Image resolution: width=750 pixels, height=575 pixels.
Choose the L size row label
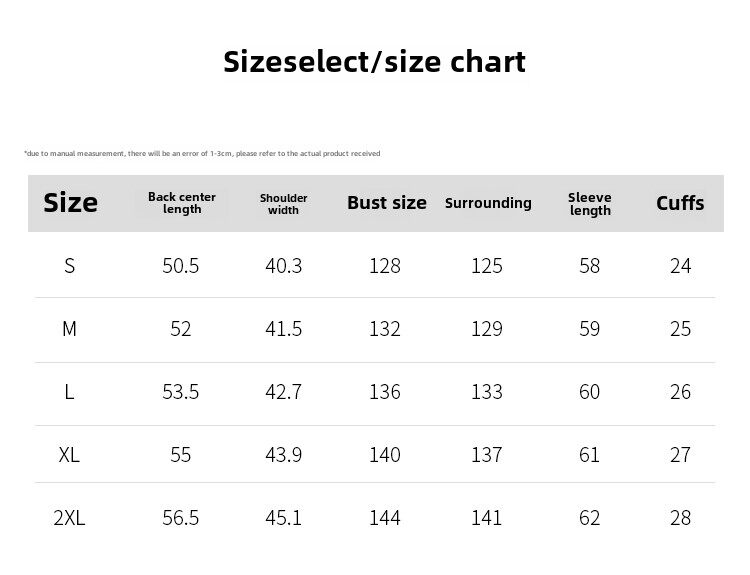(70, 392)
